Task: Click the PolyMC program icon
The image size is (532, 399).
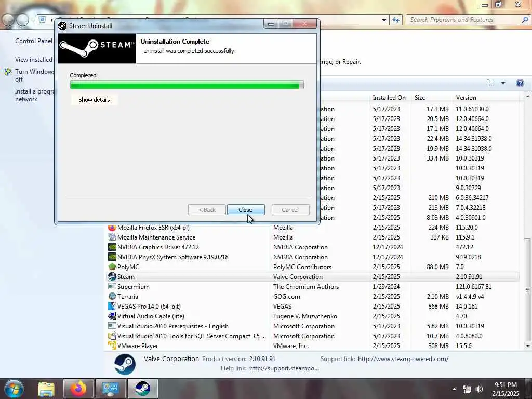Action: click(x=112, y=267)
